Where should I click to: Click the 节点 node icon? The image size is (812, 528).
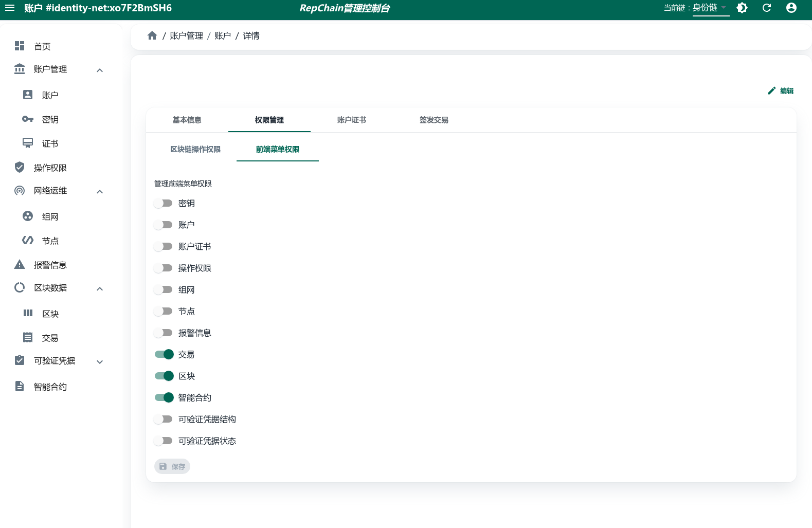pyautogui.click(x=28, y=240)
